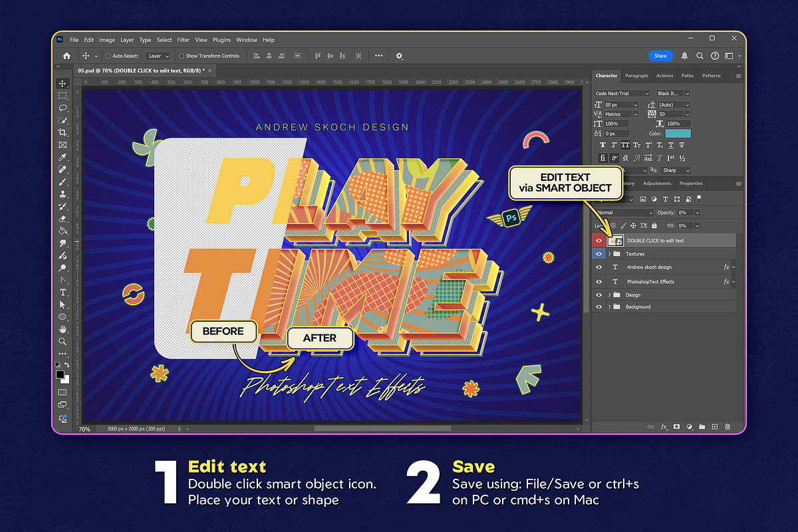This screenshot has width=798, height=532.
Task: Open the font style dropdown Black It...
Action: pyautogui.click(x=673, y=94)
